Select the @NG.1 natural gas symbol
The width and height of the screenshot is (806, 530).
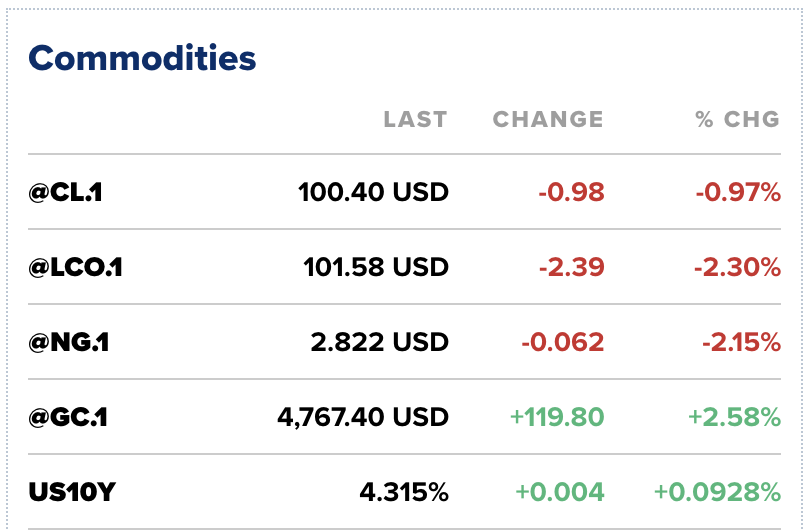69,342
